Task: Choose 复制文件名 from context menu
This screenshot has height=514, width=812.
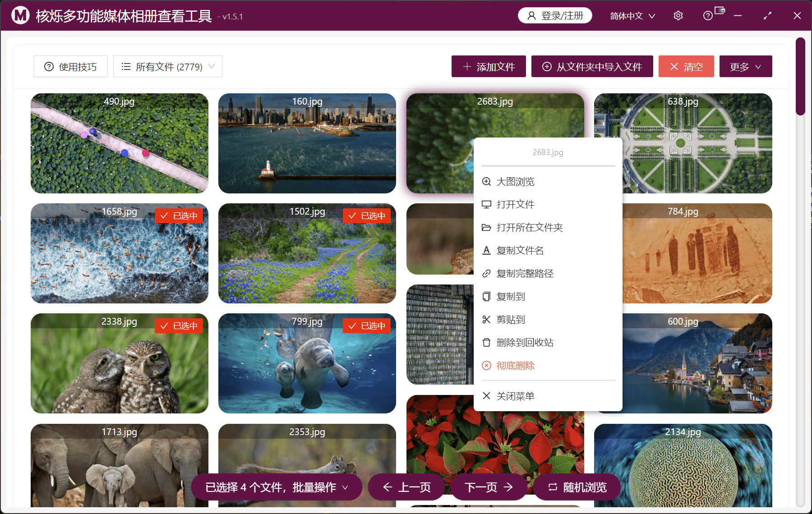Action: pyautogui.click(x=548, y=250)
